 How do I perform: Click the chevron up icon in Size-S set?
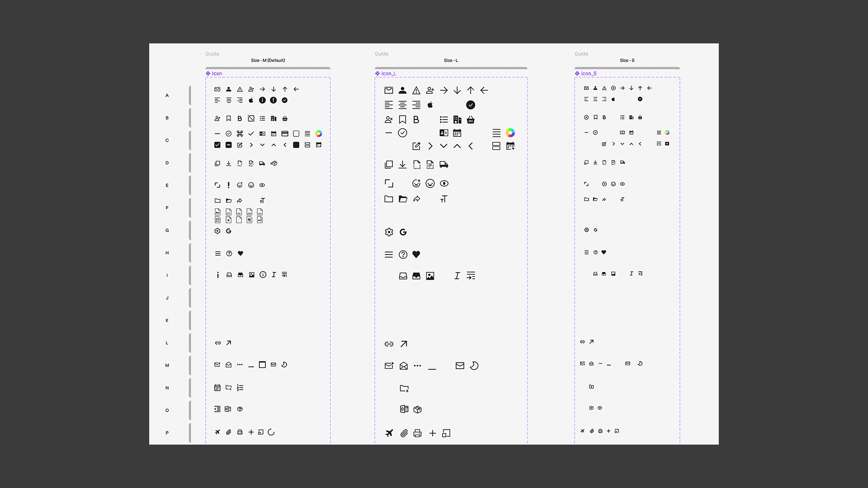631,144
